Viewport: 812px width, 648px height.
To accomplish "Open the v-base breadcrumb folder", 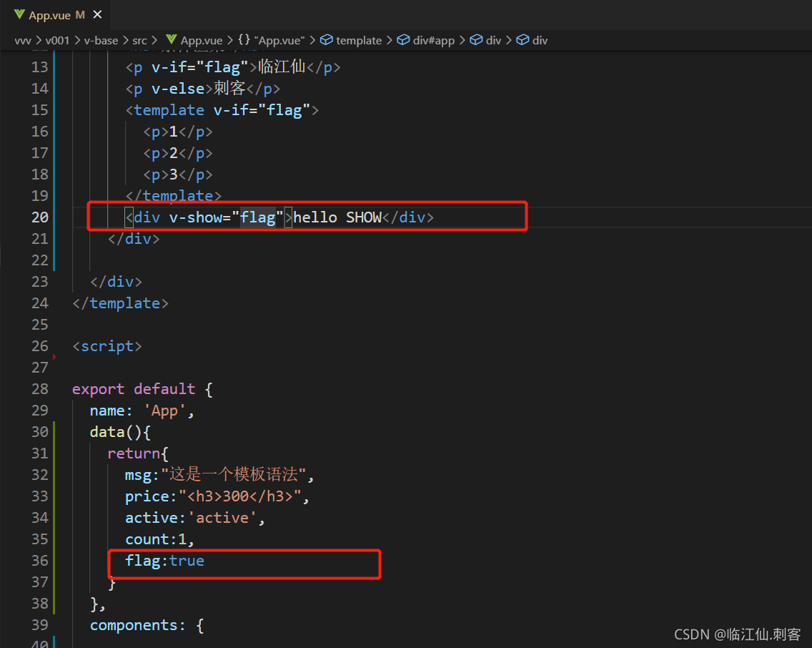I will (101, 40).
